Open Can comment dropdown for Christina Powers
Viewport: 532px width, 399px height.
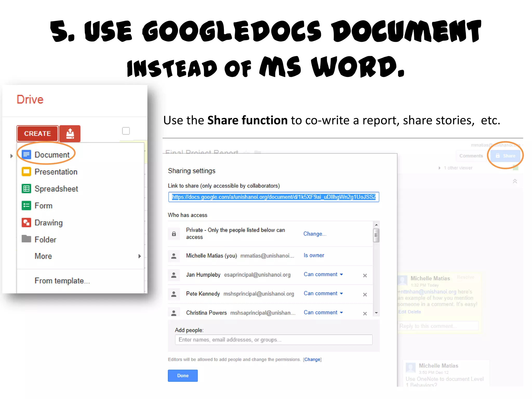tap(323, 312)
